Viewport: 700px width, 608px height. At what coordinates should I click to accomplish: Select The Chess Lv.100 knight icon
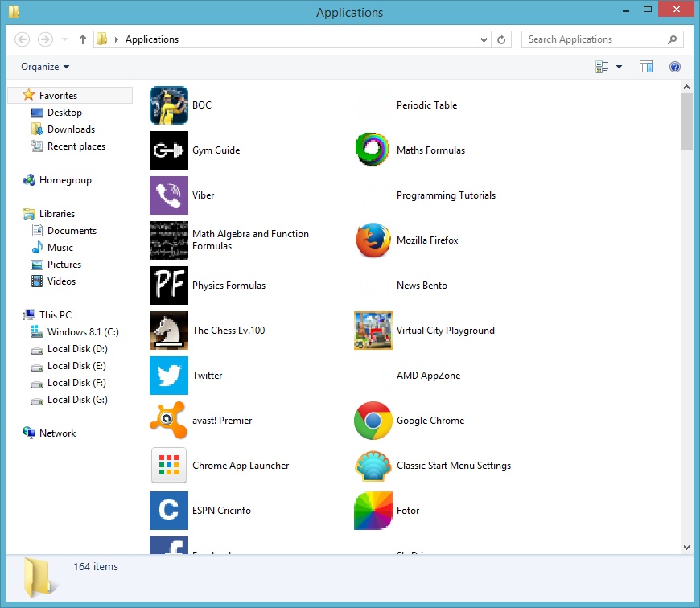point(169,331)
